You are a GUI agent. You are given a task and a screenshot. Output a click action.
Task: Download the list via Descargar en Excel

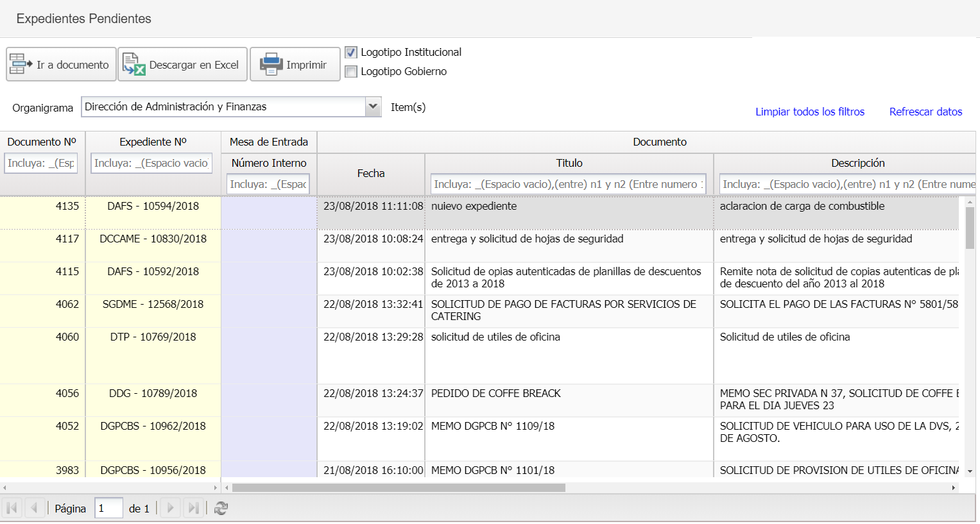(182, 64)
